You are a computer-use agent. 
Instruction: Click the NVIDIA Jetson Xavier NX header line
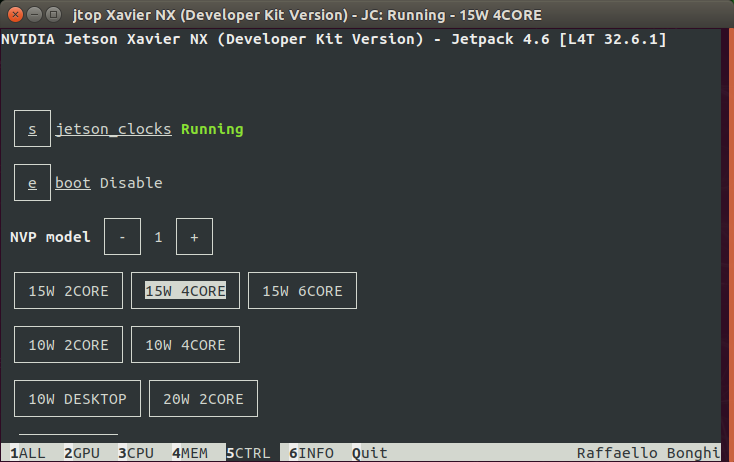(x=333, y=39)
